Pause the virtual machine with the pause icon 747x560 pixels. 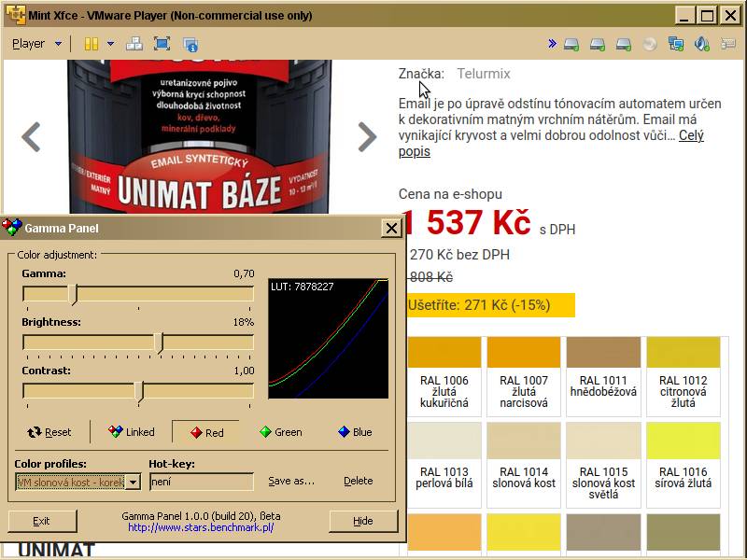tap(91, 44)
